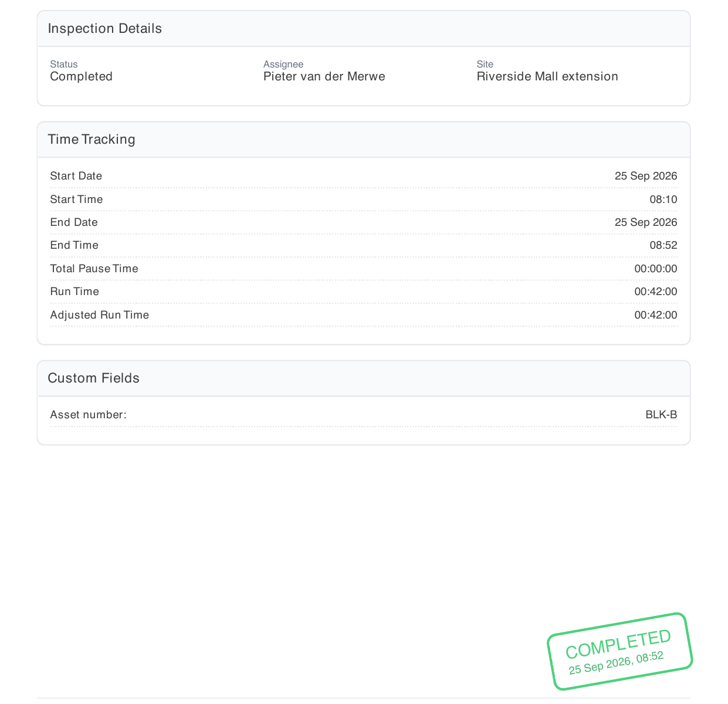Click the "Adjusted Run Time" row label
728x704 pixels.
pyautogui.click(x=100, y=315)
